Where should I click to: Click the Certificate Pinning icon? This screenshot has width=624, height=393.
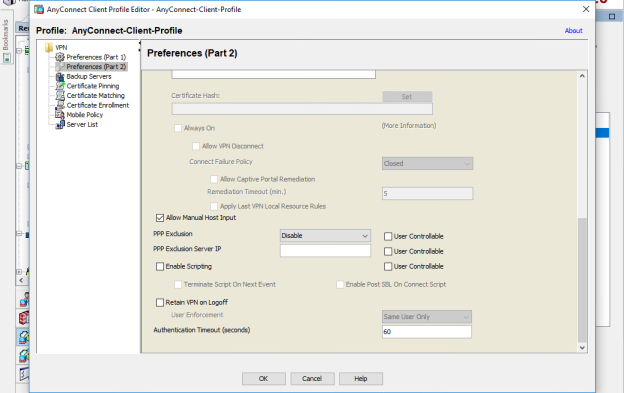60,86
